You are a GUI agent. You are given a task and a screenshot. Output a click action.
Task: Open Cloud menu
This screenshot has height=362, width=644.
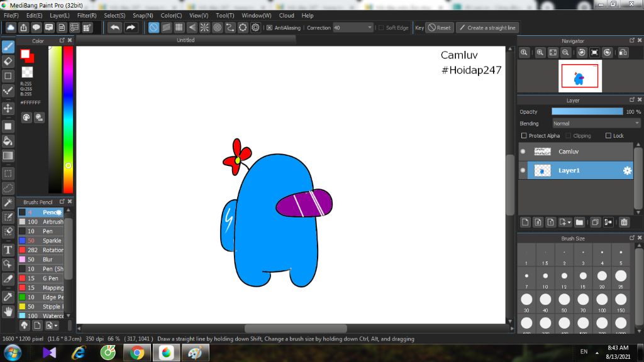286,15
